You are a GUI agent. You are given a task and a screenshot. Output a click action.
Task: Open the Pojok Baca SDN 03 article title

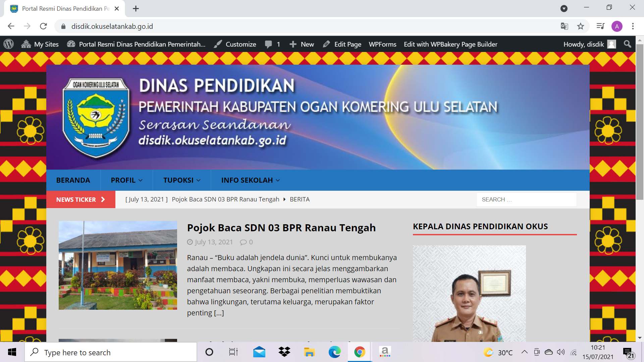281,228
